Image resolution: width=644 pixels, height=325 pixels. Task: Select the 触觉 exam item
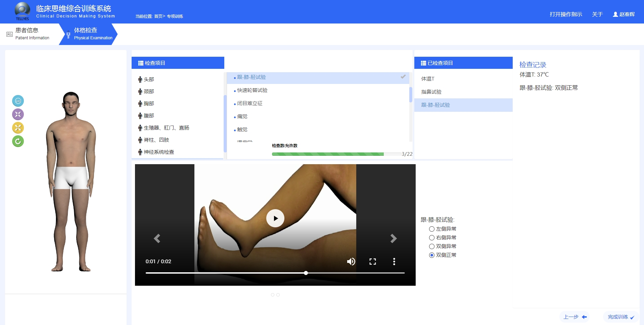(242, 130)
